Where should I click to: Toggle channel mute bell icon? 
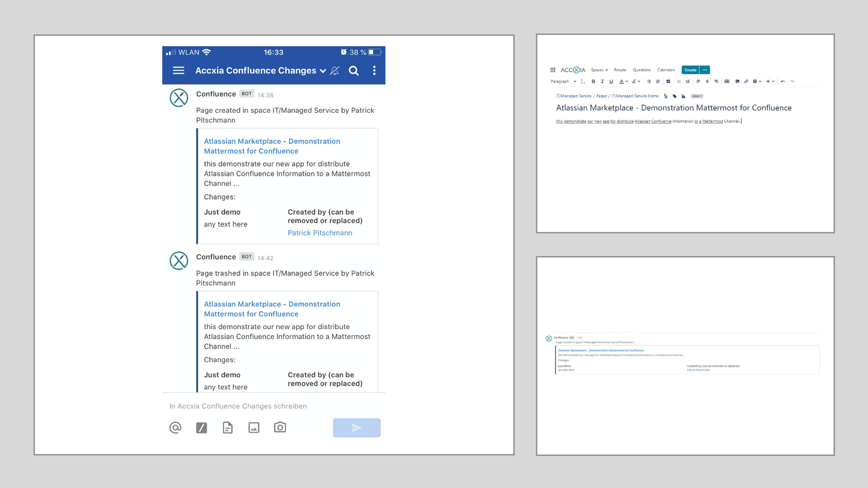coord(335,70)
